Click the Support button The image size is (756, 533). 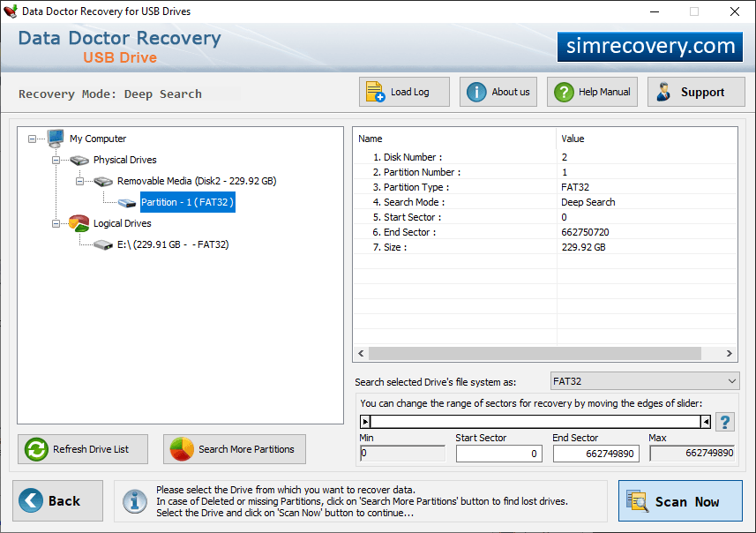click(x=696, y=92)
